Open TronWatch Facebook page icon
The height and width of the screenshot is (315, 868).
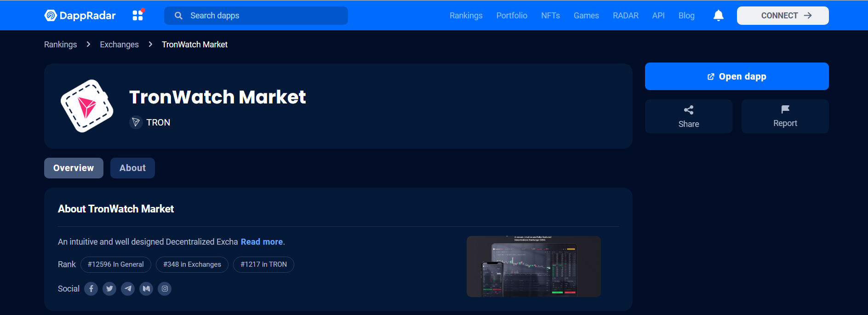click(91, 289)
